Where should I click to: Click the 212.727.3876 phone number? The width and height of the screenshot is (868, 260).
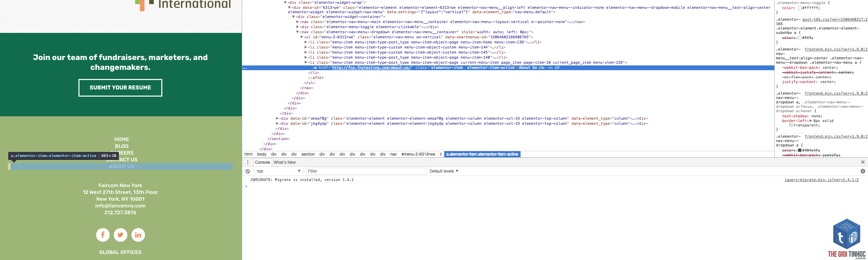[x=120, y=213]
